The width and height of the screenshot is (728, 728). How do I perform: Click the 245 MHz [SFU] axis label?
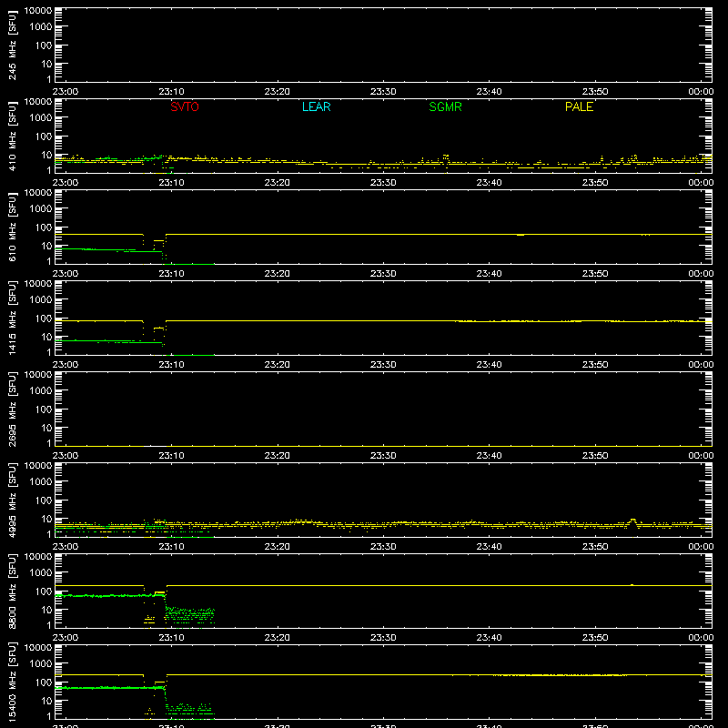coord(12,45)
